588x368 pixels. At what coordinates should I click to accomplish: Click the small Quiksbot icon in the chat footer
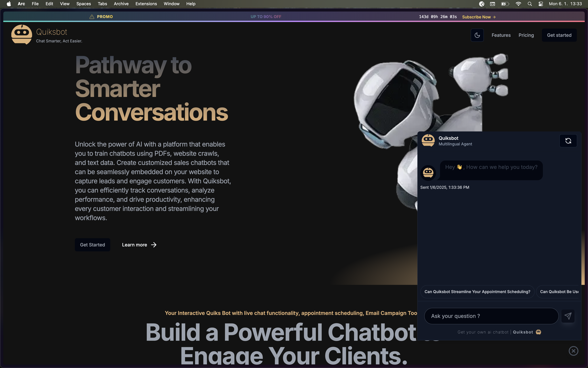tap(538, 332)
